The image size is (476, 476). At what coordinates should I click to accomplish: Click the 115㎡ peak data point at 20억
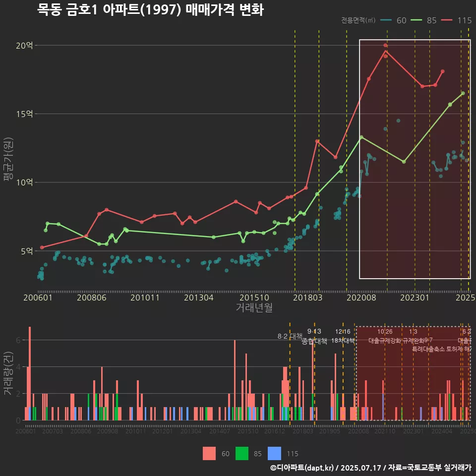point(385,46)
